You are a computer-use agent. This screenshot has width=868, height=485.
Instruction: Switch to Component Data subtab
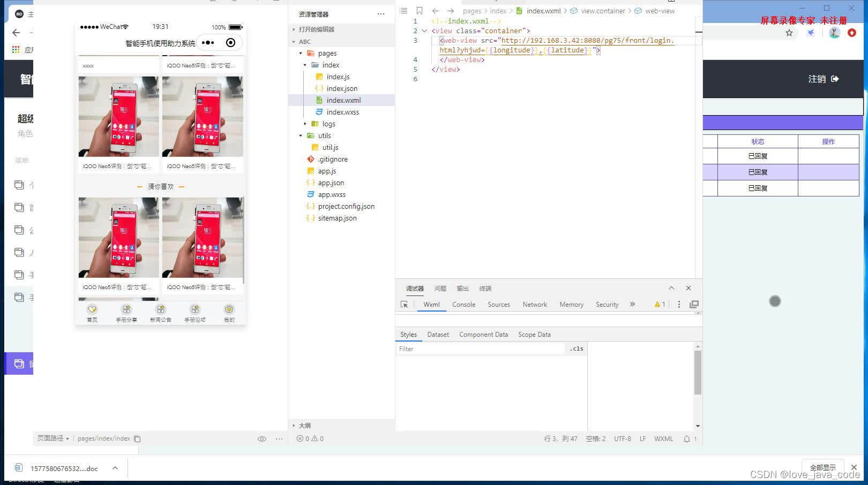coord(483,335)
